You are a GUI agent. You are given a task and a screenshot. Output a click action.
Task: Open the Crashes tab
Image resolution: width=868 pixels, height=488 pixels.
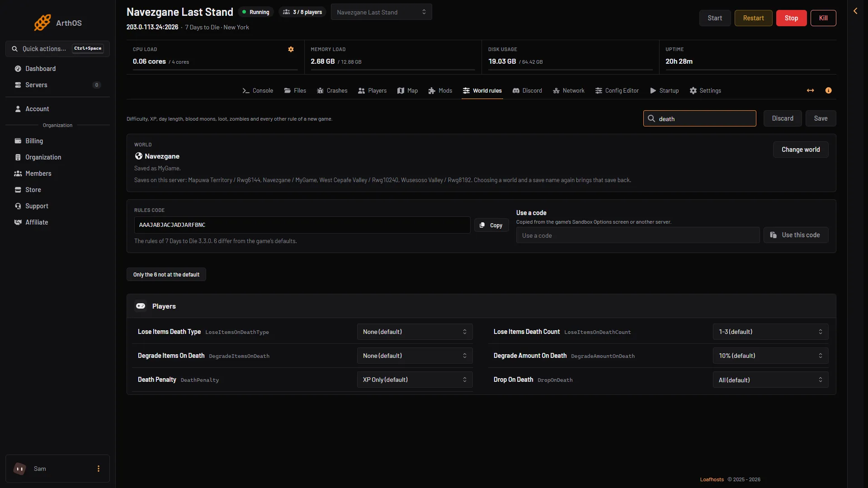(x=332, y=90)
